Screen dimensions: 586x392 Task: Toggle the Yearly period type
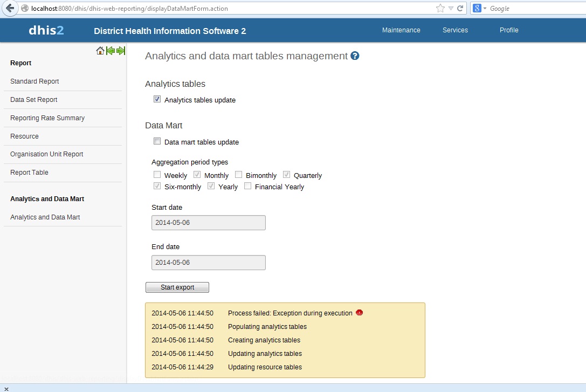(211, 185)
